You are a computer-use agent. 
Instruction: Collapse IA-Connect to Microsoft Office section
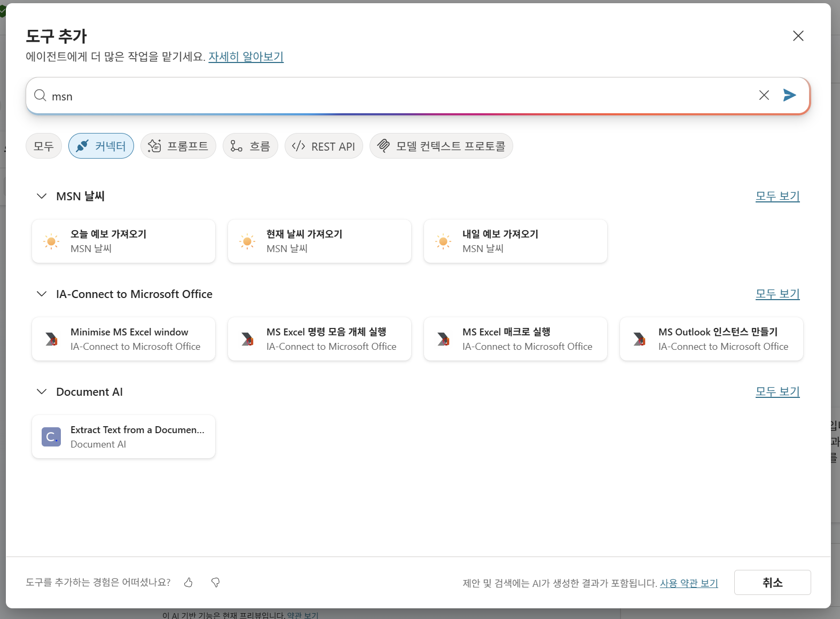[x=42, y=294]
